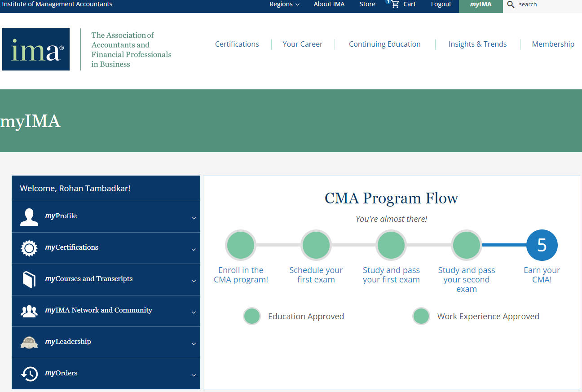Open the Membership menu
The image size is (582, 392).
[553, 44]
